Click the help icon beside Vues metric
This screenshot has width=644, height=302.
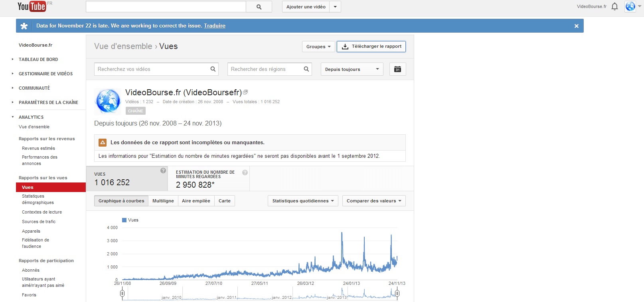[x=163, y=171]
